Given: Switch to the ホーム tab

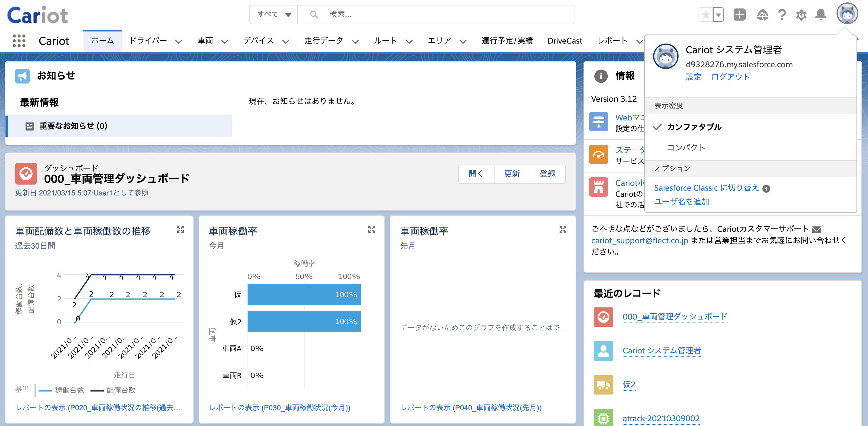Looking at the screenshot, I should [102, 41].
